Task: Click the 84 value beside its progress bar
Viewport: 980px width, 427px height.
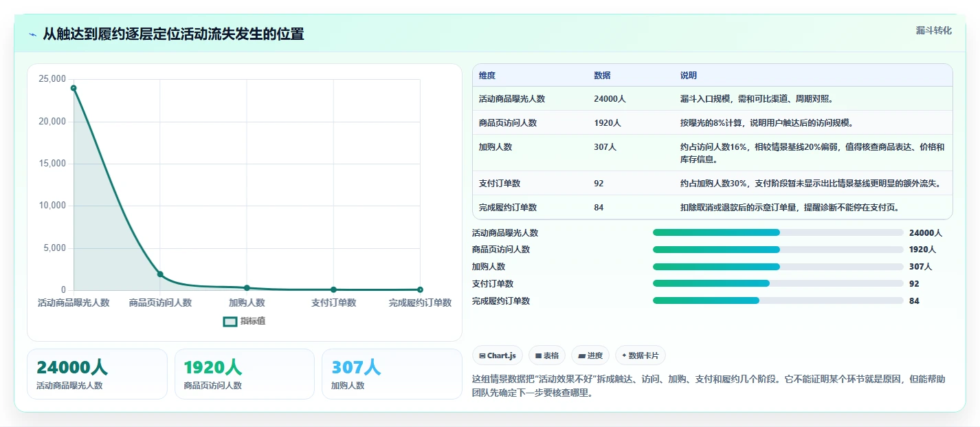Action: tap(914, 301)
